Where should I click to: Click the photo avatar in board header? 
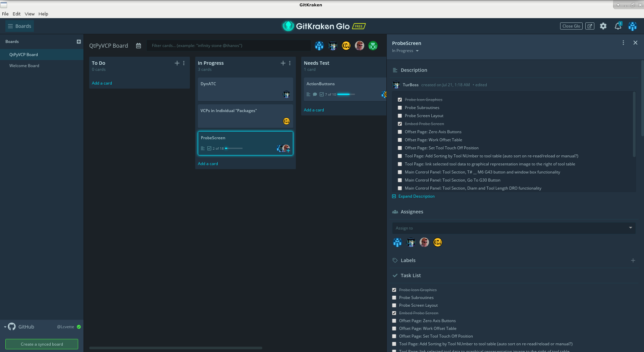(360, 46)
